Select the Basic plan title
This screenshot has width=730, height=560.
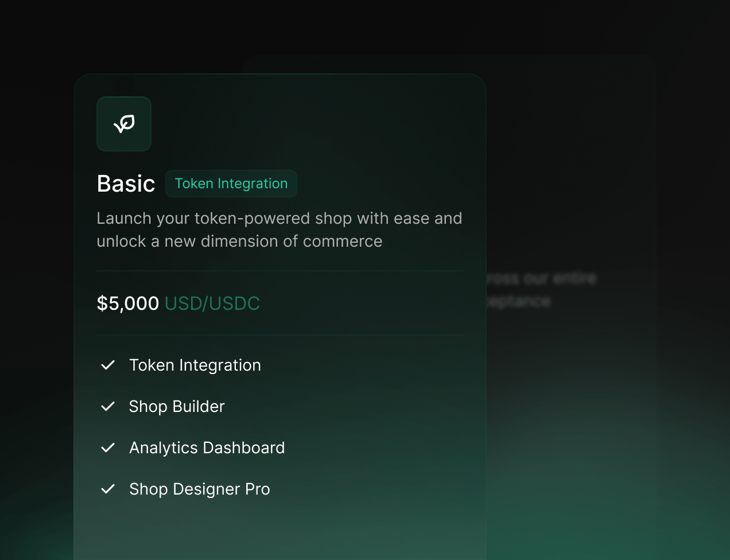click(126, 184)
